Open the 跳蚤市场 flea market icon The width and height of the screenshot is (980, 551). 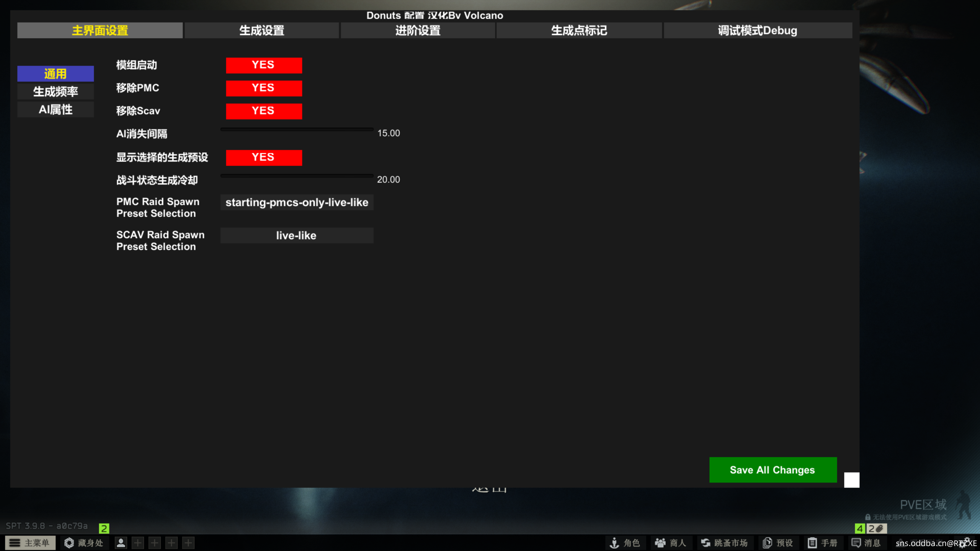[706, 543]
